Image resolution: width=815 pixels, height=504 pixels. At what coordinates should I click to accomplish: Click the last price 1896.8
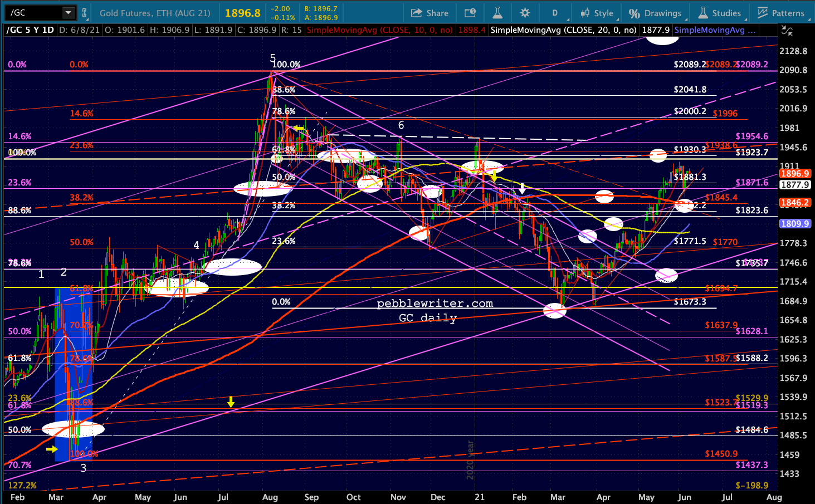tap(242, 13)
